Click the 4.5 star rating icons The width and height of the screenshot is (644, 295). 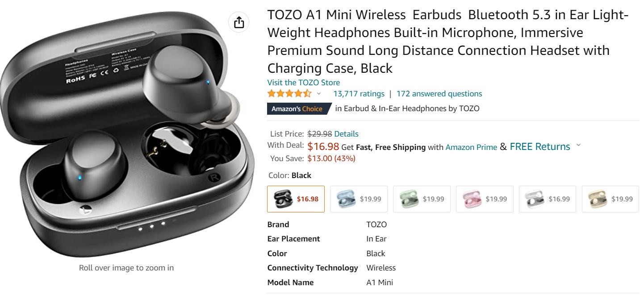pos(289,94)
